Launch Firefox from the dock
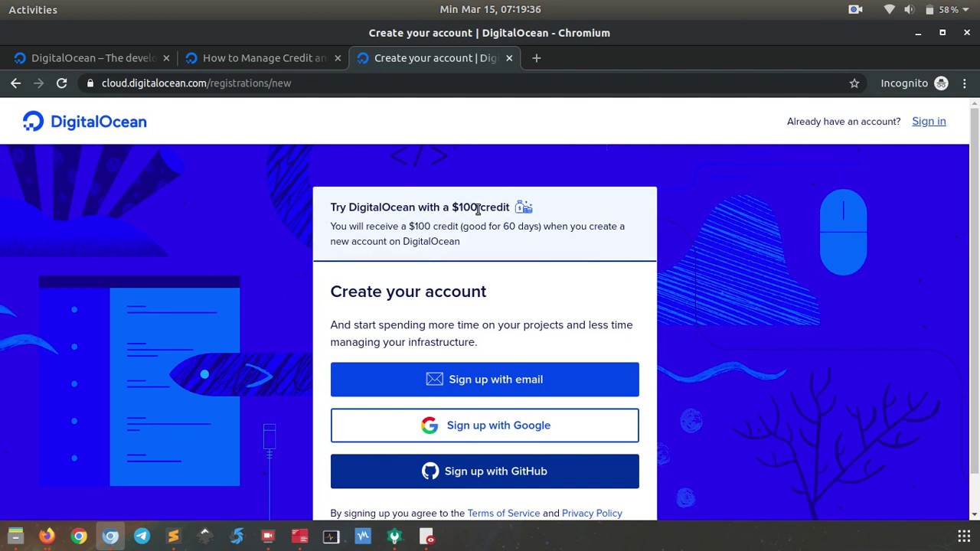980x551 pixels. 47,536
